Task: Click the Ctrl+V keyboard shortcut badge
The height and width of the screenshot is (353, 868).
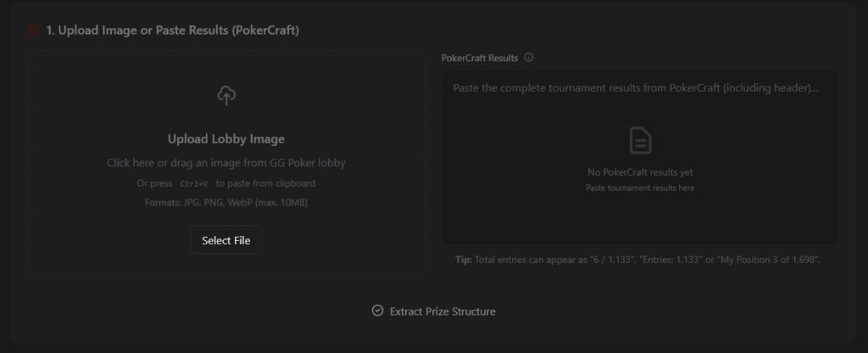Action: (193, 183)
